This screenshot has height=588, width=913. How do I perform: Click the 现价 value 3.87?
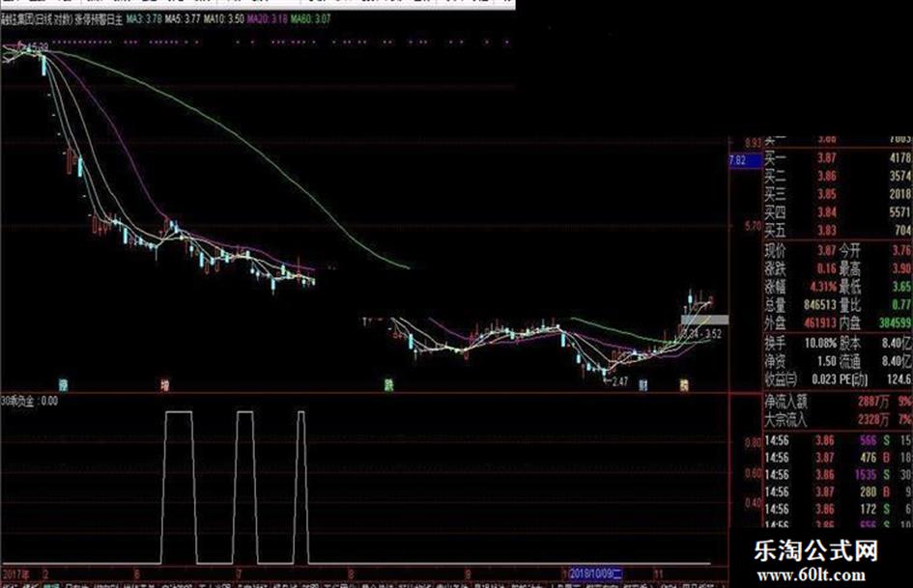coord(826,251)
